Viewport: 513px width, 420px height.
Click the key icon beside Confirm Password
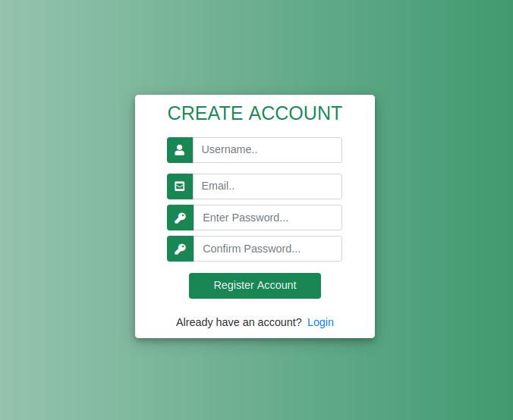pos(181,249)
